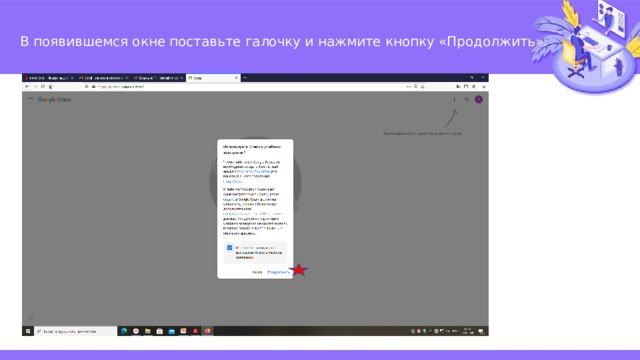Bookmark the page with the star icon

click(x=422, y=87)
